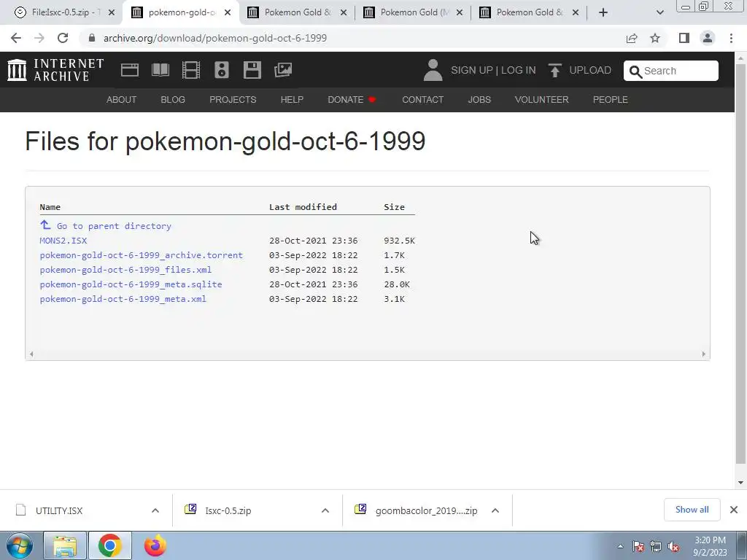Open the JOBS menu item
The width and height of the screenshot is (747, 560).
[479, 99]
